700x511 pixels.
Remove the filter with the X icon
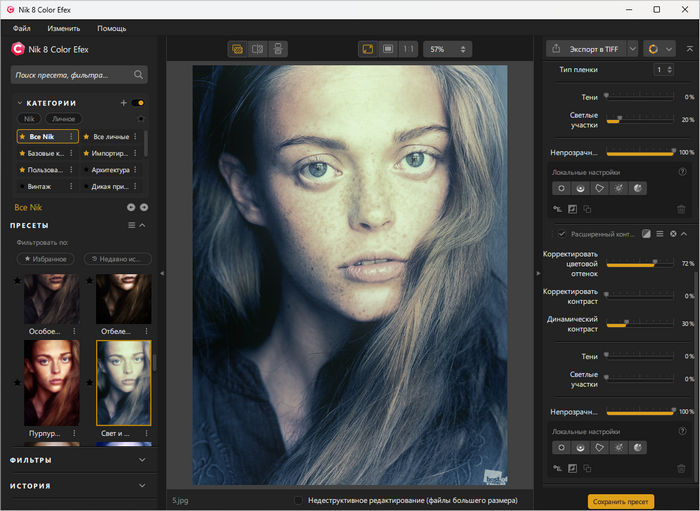click(x=673, y=233)
